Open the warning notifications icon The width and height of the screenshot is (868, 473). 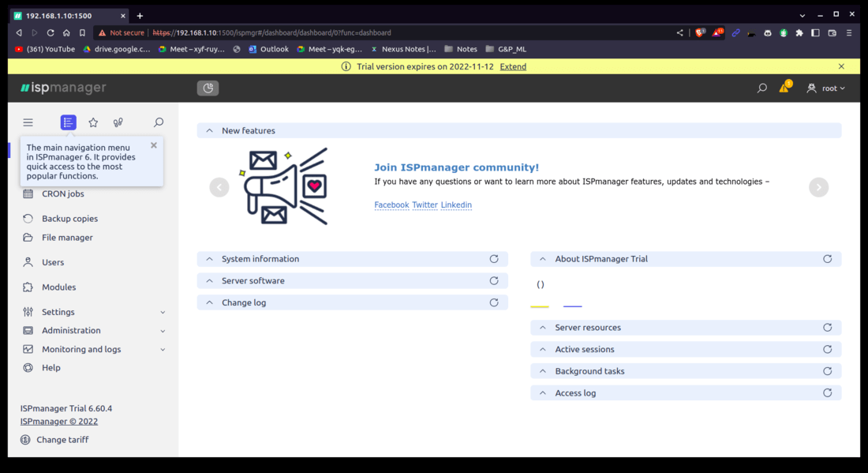click(x=785, y=87)
